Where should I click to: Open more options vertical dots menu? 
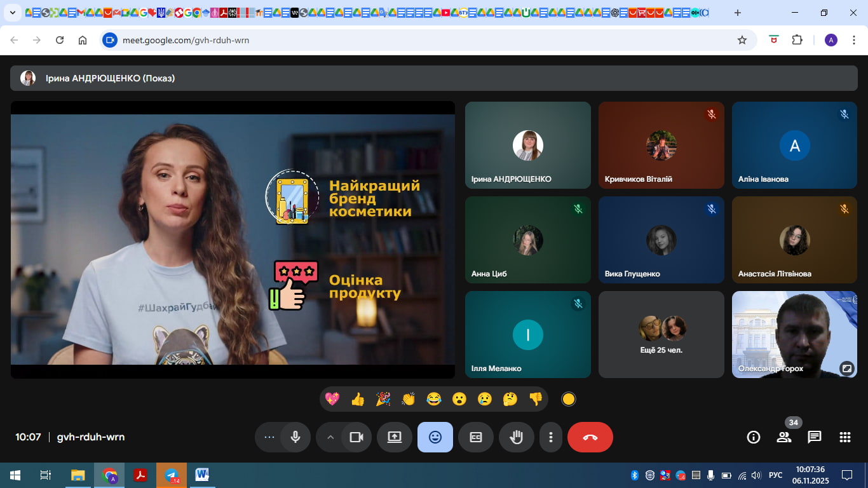coord(551,437)
